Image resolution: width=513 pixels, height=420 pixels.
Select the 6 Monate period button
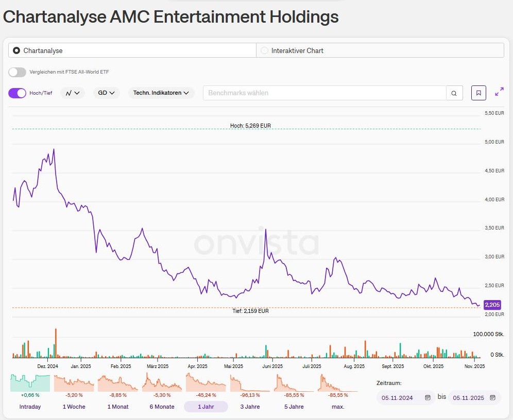tap(162, 383)
